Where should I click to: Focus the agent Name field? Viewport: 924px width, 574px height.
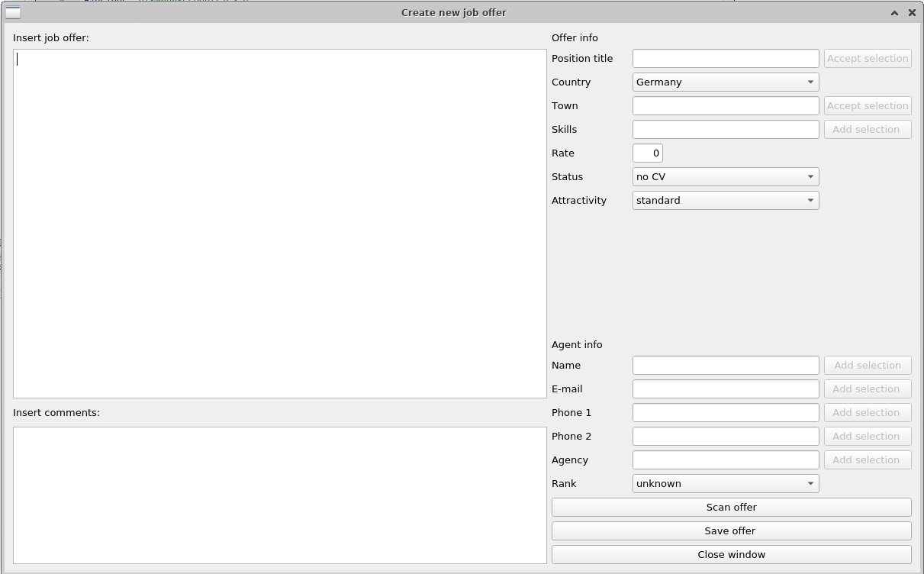pos(725,365)
